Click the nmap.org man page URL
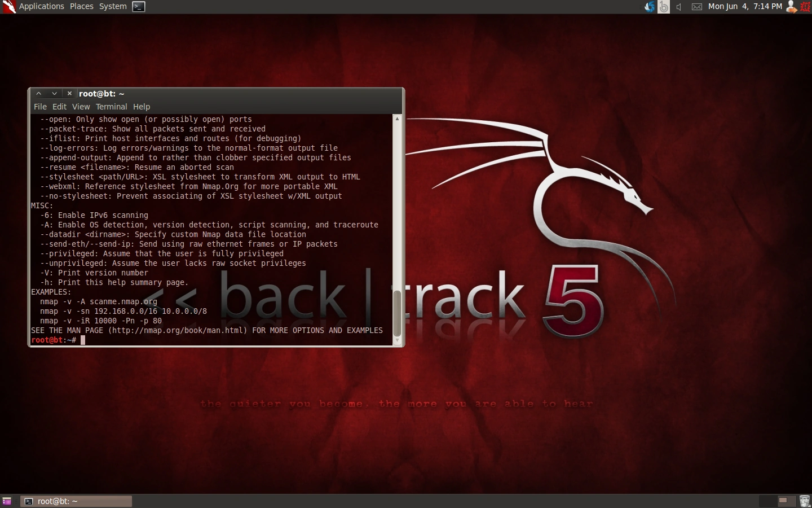This screenshot has width=812, height=508. point(178,330)
